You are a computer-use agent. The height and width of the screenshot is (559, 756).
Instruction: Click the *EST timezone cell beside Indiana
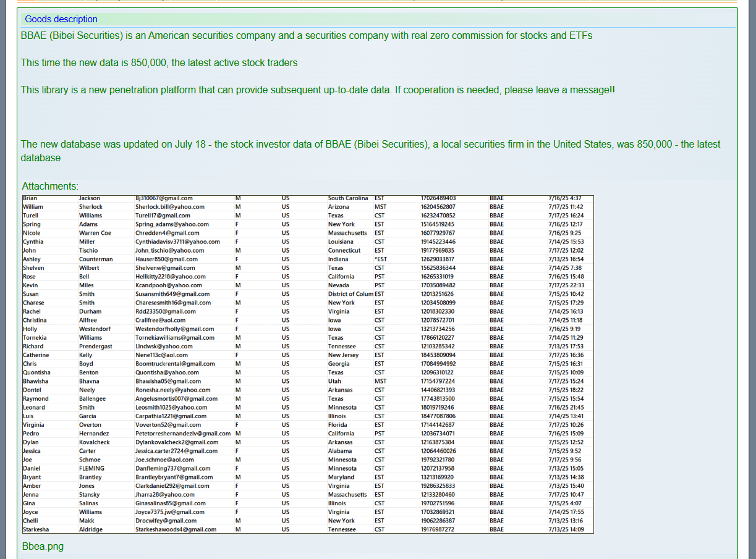click(380, 259)
